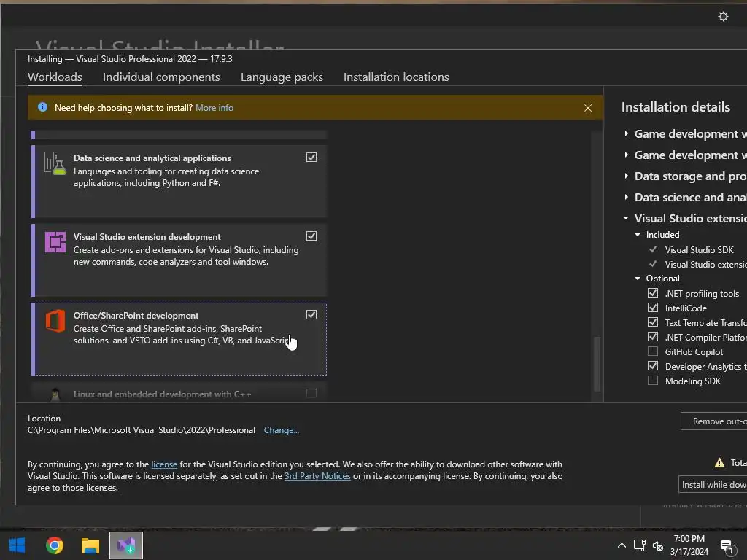The width and height of the screenshot is (747, 560).
Task: Collapse the Visual Studio extension development details
Action: [626, 218]
